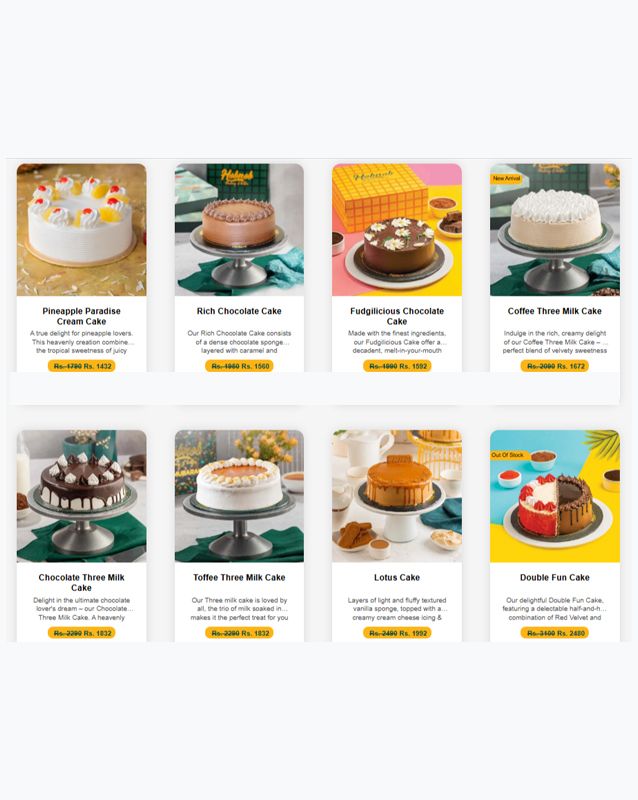
Task: Click the Pineapple Paradise Cream Cake title
Action: (82, 316)
